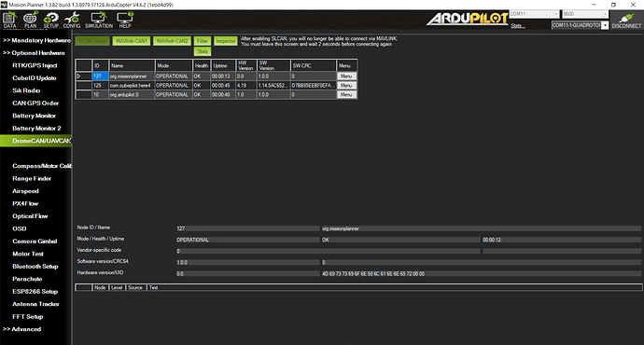Click the ArduPilot logo

point(467,19)
